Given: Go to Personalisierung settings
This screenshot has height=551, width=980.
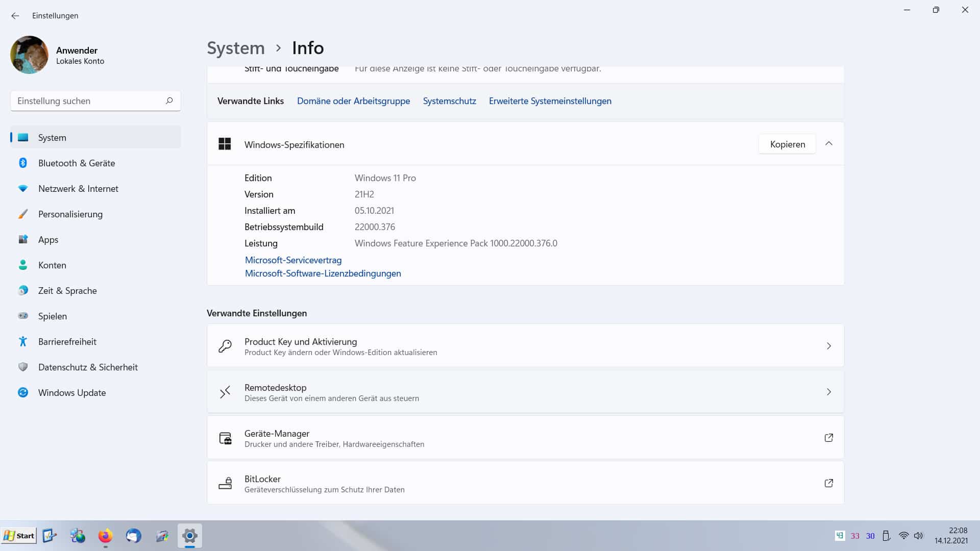Looking at the screenshot, I should 95,214.
